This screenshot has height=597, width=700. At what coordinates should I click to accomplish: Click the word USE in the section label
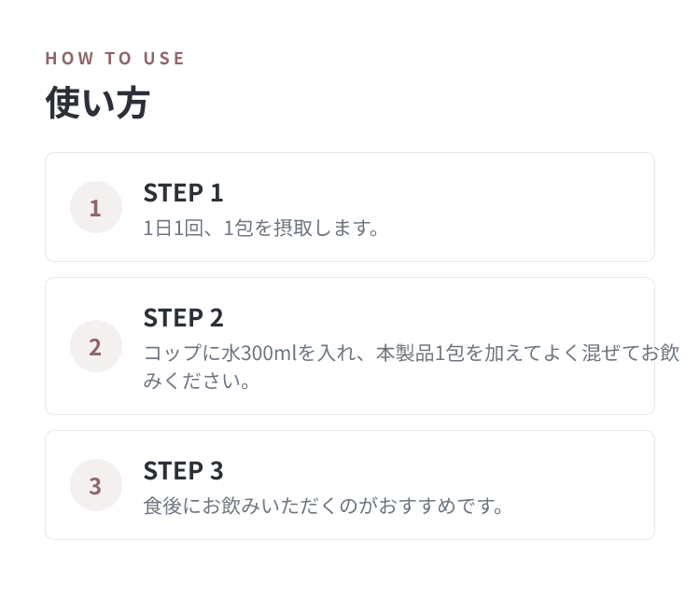(164, 59)
